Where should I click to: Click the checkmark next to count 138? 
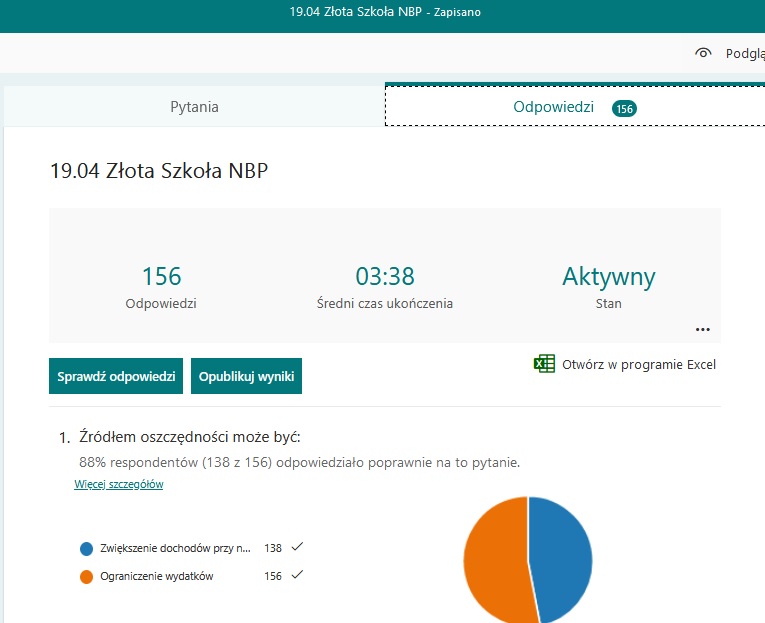(297, 547)
